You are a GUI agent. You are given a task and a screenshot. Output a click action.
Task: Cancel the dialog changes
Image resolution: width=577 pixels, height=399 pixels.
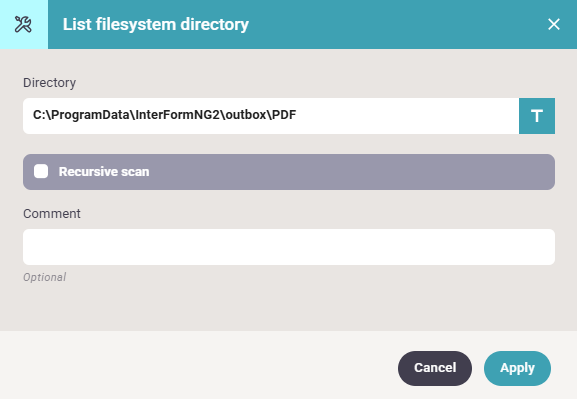435,368
